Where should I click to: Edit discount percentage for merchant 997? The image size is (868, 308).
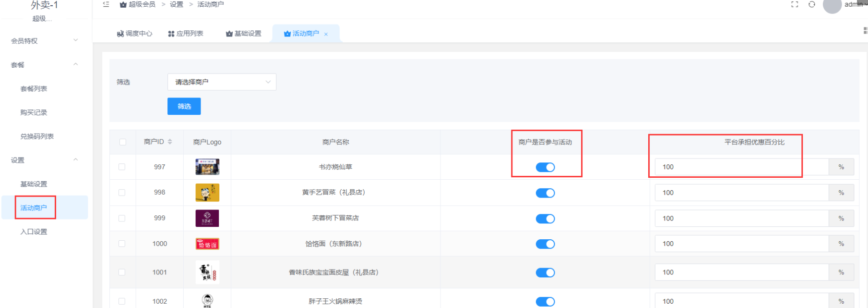[742, 167]
